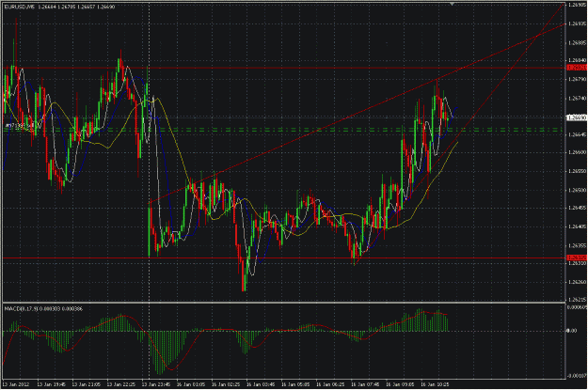The height and width of the screenshot is (390, 588).
Task: Click the 16 Jan 01:05 time label
Action: point(190,384)
